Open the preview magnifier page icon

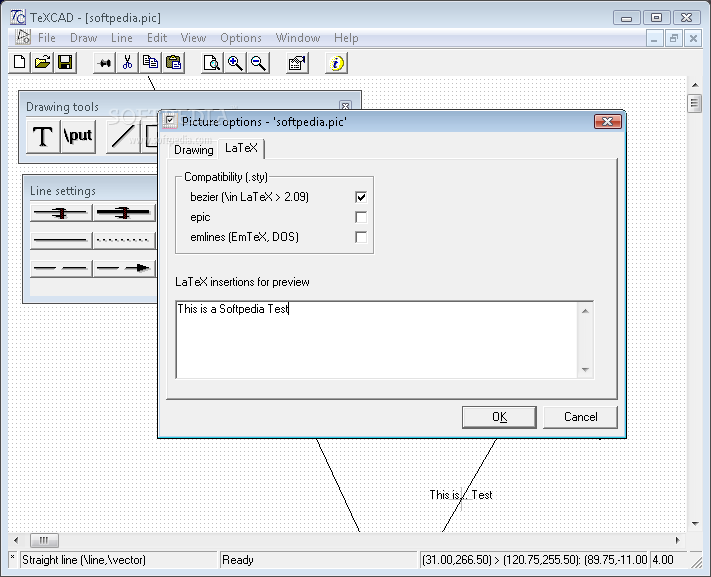coord(212,63)
